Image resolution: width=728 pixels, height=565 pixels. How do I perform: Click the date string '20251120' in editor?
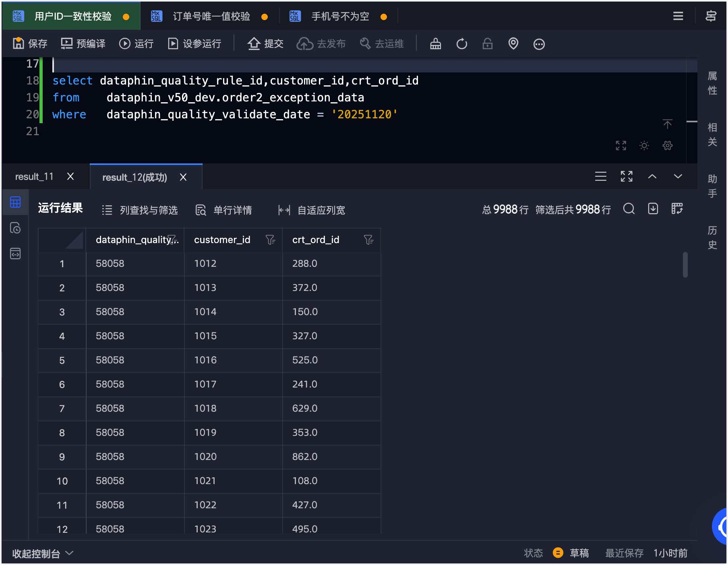pos(364,114)
